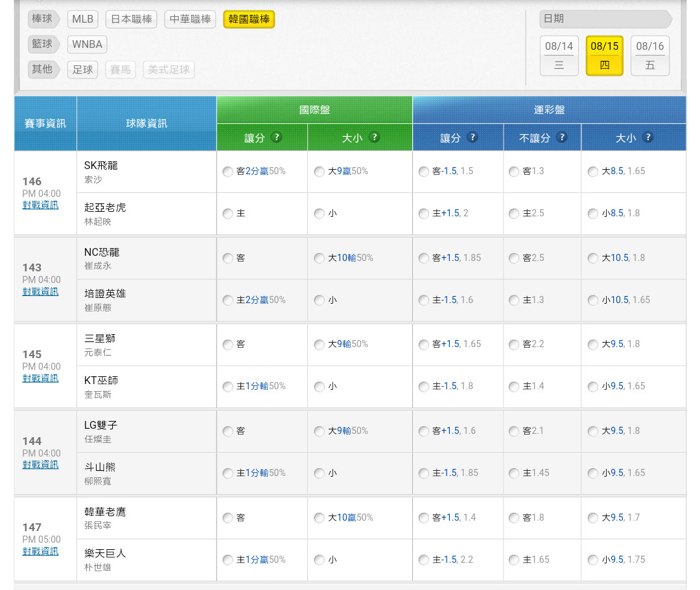The image size is (700, 590).
Task: Select 客1.8 for 韓華老鷹
Action: point(514,518)
